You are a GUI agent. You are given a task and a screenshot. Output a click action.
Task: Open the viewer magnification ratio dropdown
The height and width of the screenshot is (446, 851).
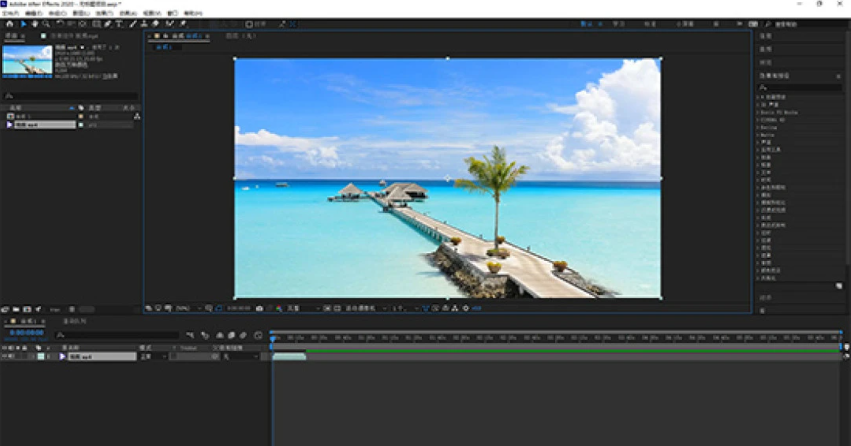tap(187, 308)
